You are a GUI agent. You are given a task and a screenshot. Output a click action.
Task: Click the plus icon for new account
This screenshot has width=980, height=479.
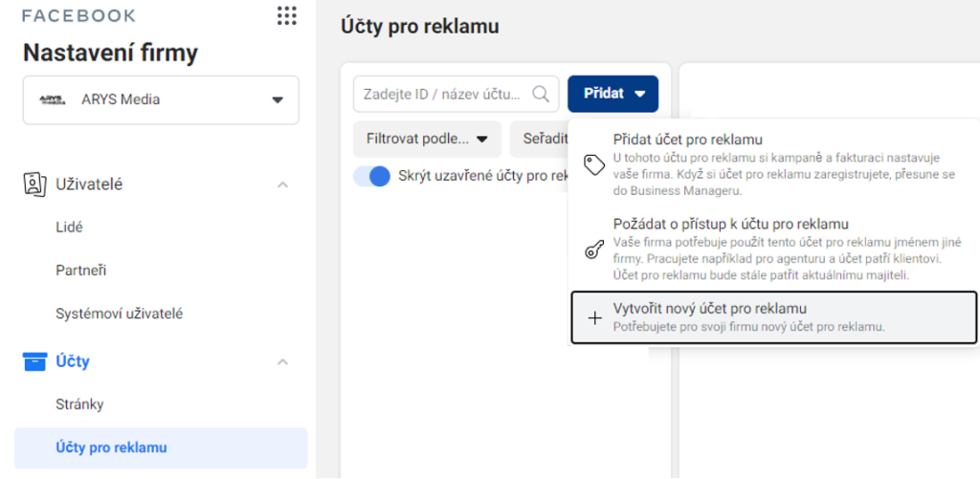595,318
